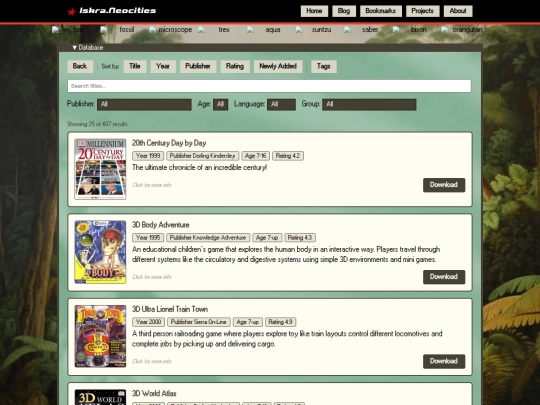The width and height of the screenshot is (540, 405).
Task: Click the Year 1999 tag
Action: 148,156
